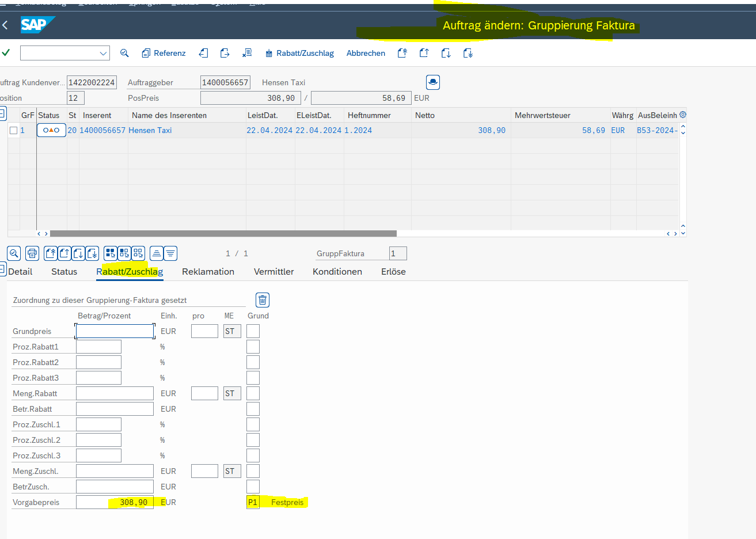Viewport: 756px width, 539px height.
Task: Click the Grund field for Grundpreis row
Action: (253, 331)
